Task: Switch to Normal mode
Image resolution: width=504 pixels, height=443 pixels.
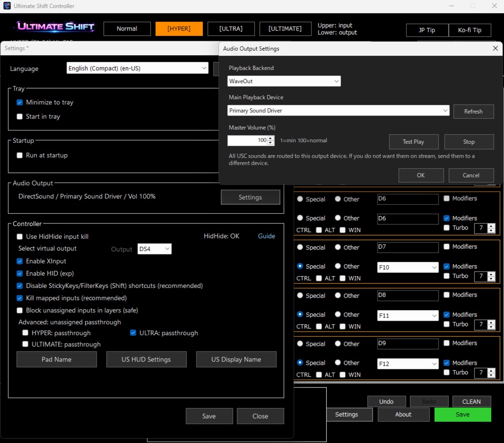Action: pos(127,29)
